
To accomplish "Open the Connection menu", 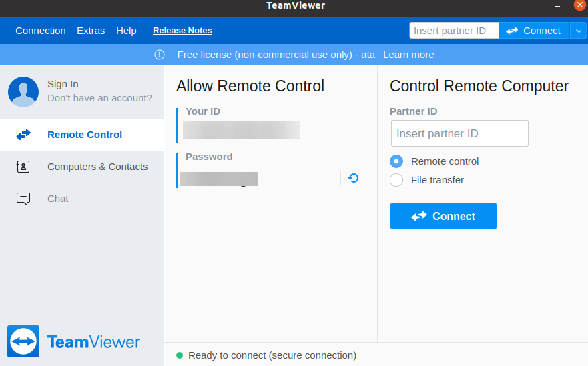I will [41, 31].
